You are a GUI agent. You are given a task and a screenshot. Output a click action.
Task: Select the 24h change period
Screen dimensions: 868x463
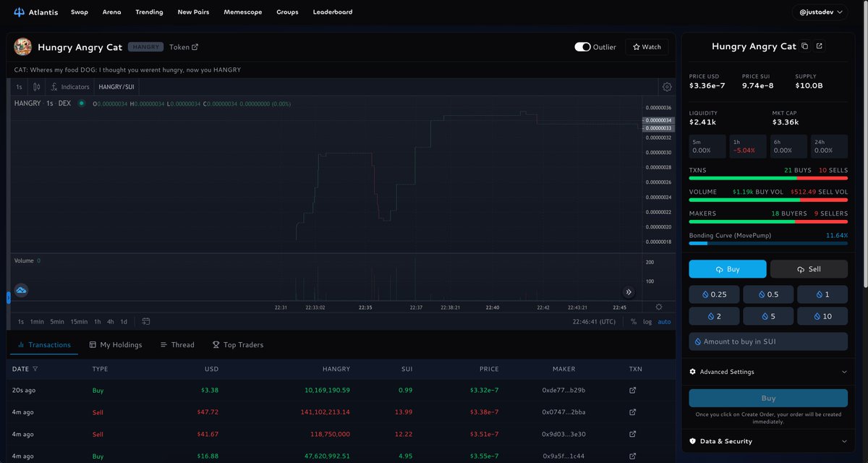pyautogui.click(x=829, y=146)
